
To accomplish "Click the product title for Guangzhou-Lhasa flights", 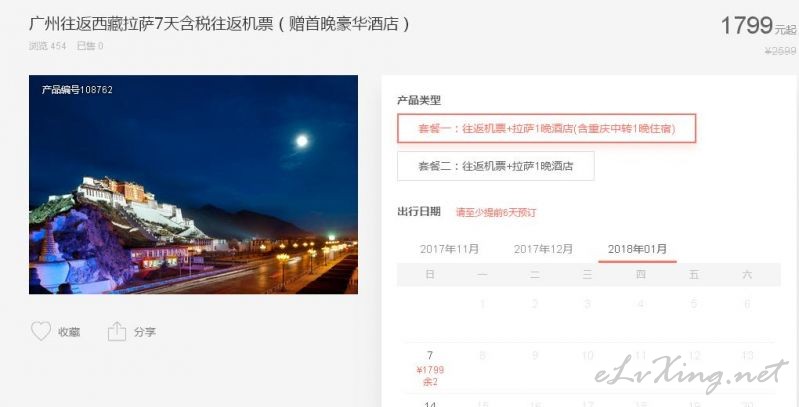I will pos(219,24).
